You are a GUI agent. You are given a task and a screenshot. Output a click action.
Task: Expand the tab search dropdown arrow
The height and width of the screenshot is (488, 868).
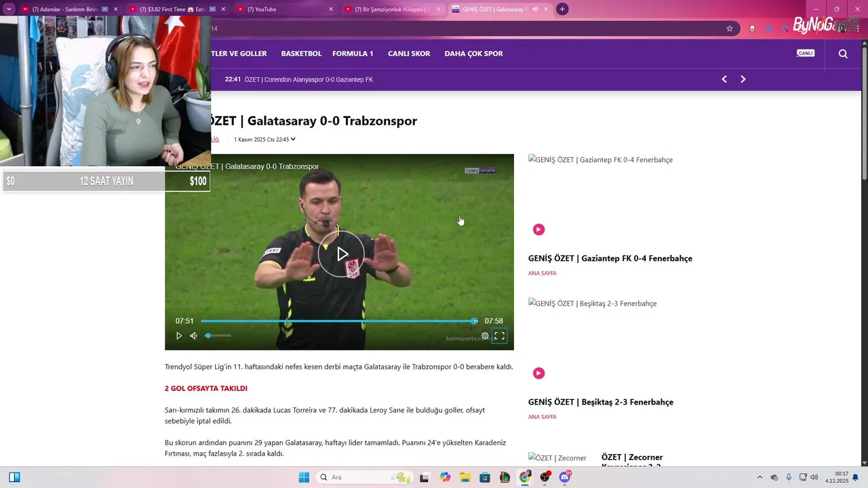(9, 9)
